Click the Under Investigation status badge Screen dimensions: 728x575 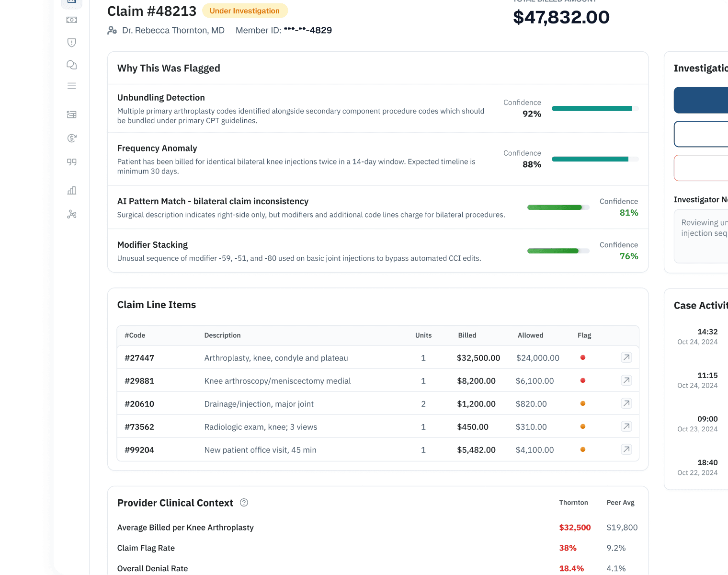(245, 11)
